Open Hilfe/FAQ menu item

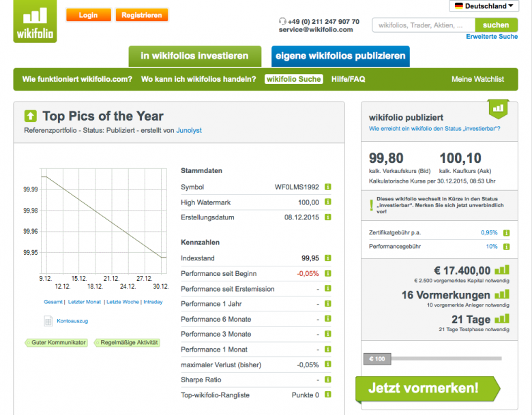click(348, 79)
